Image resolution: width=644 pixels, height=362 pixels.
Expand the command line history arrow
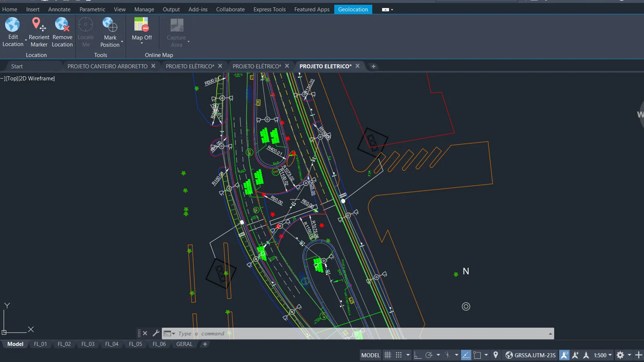pyautogui.click(x=550, y=333)
